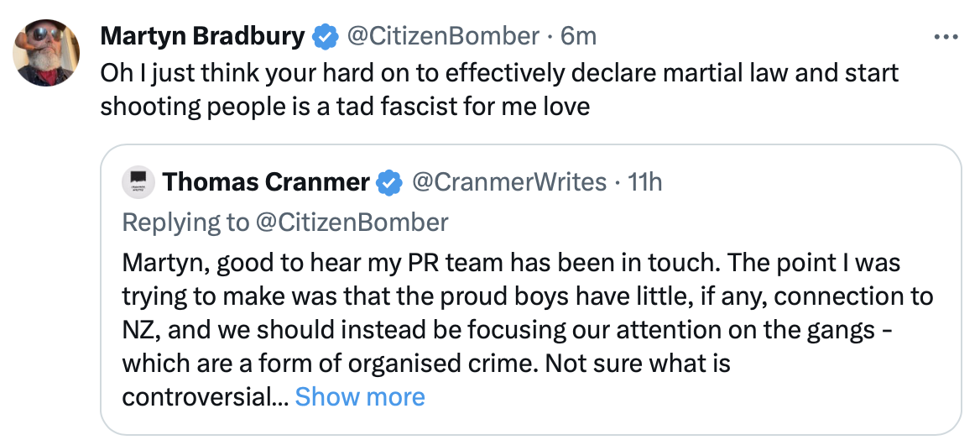The height and width of the screenshot is (440, 980).
Task: Open Martyn Bradbury's profile via display name
Action: click(x=202, y=37)
